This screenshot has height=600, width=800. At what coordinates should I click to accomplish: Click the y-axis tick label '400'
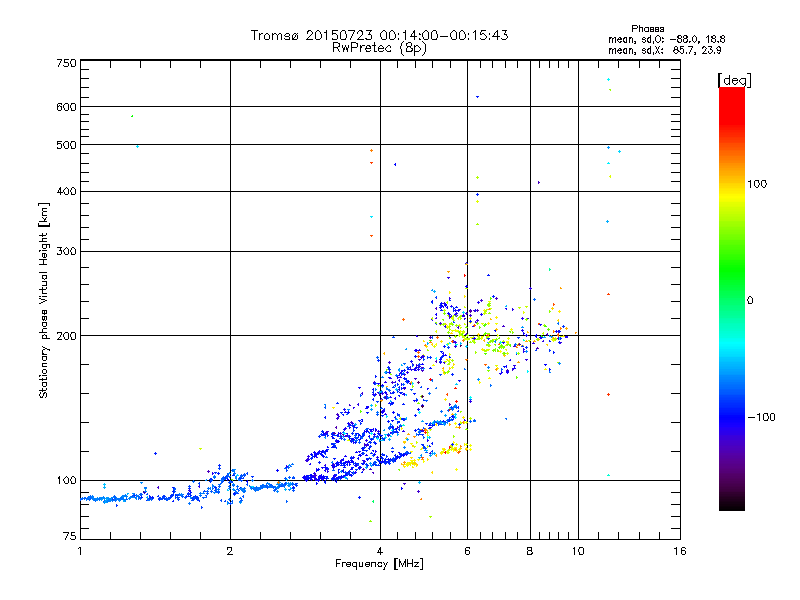coord(66,192)
